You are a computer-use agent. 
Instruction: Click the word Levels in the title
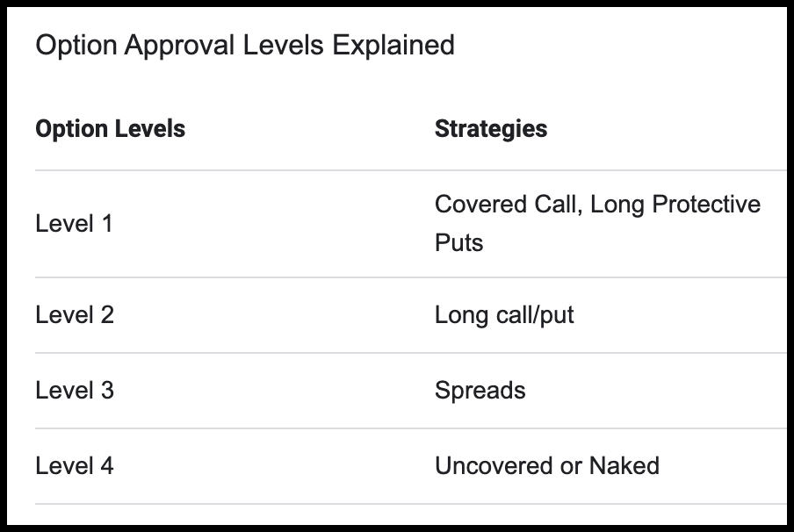pos(283,45)
